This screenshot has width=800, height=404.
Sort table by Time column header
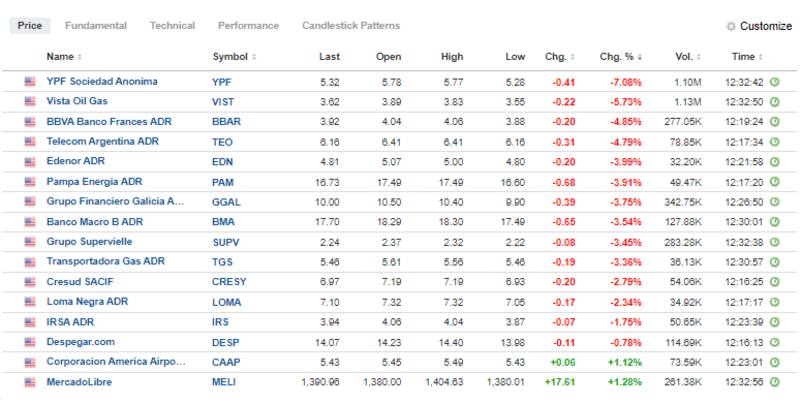point(743,56)
